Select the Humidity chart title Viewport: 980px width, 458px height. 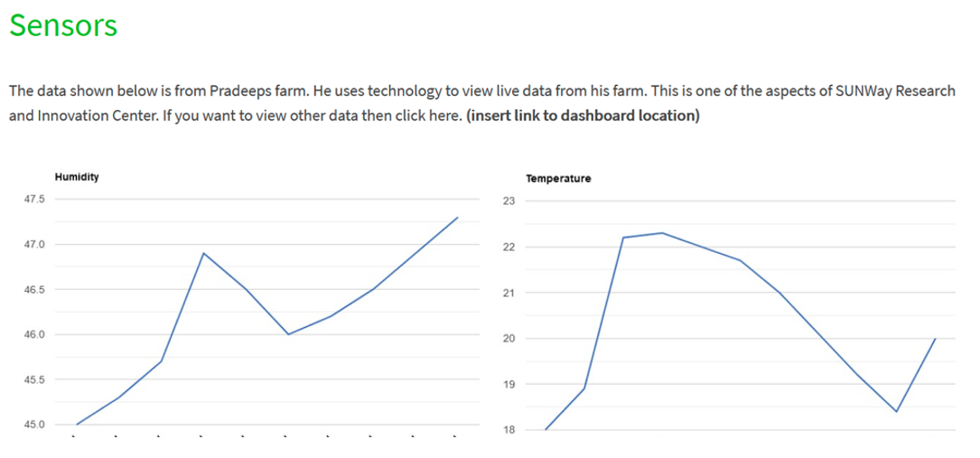coord(77,177)
